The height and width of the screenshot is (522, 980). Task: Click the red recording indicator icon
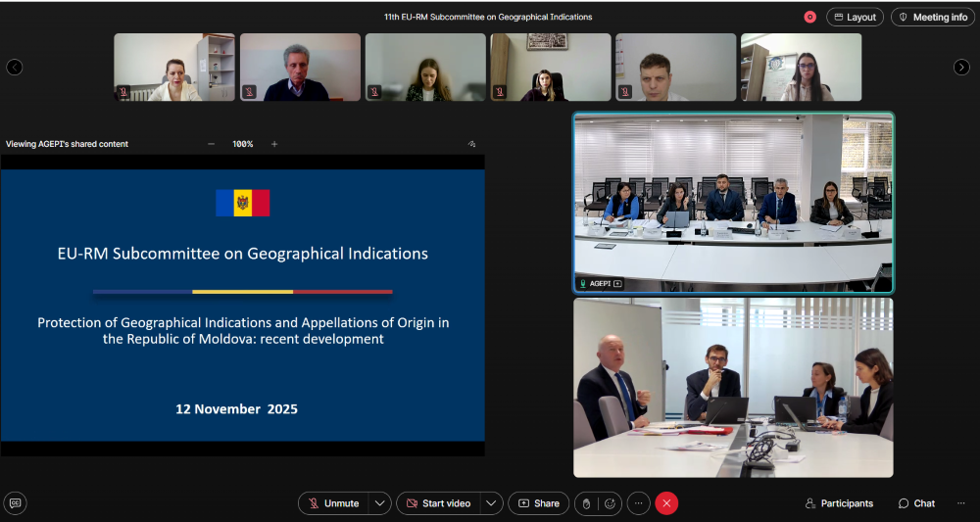pos(810,17)
